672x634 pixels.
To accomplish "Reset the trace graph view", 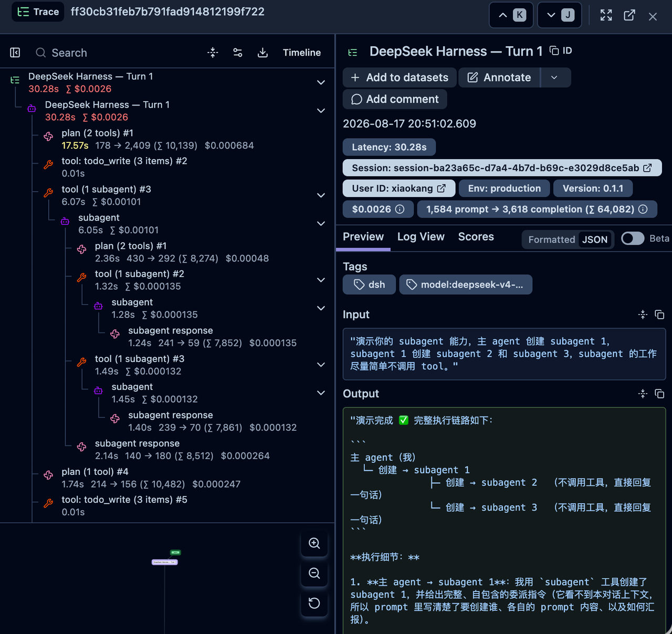I will (x=314, y=603).
